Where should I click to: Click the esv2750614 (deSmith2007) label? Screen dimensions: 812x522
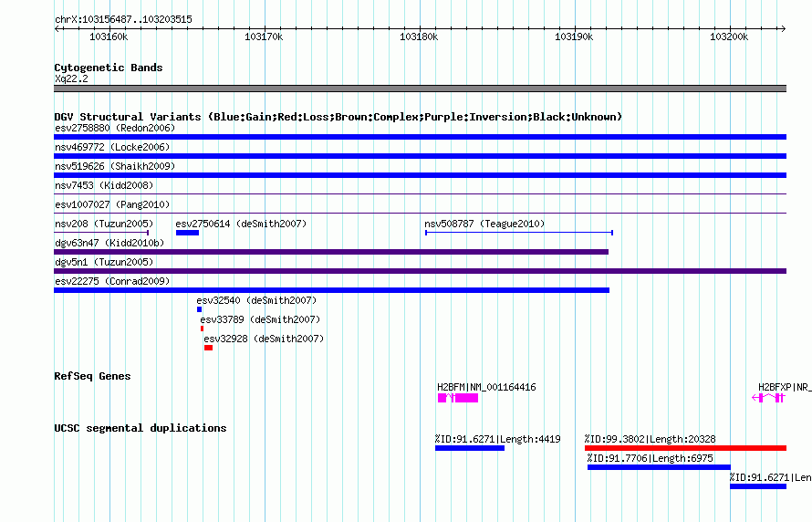click(241, 224)
